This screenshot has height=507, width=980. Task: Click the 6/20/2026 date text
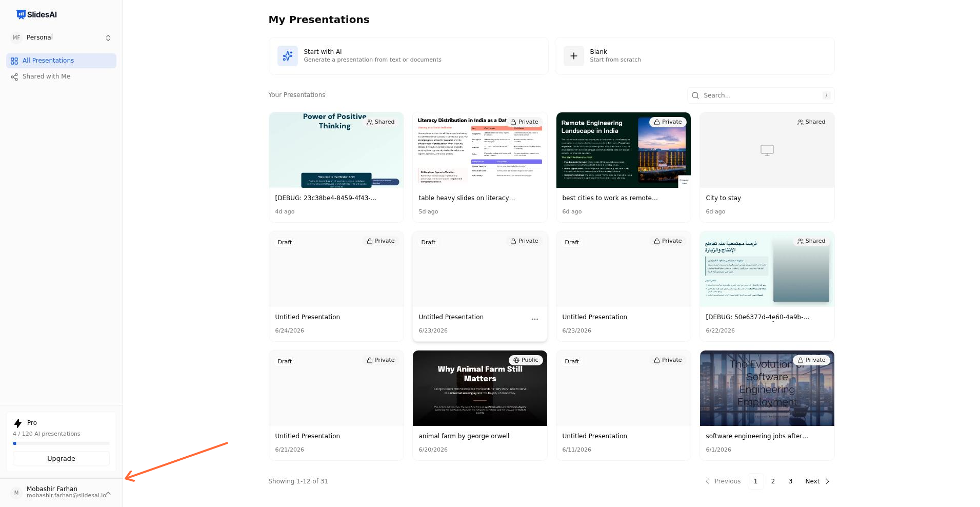433,450
